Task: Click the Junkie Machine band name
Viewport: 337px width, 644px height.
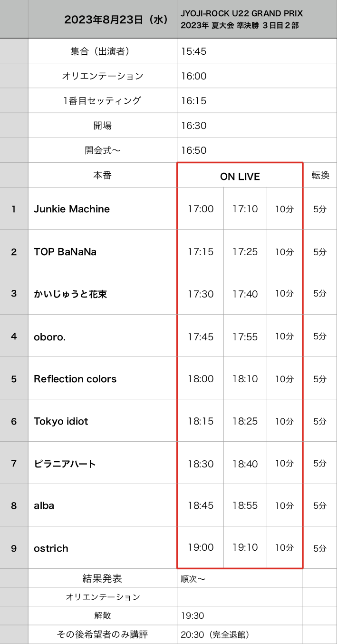Action: click(72, 209)
